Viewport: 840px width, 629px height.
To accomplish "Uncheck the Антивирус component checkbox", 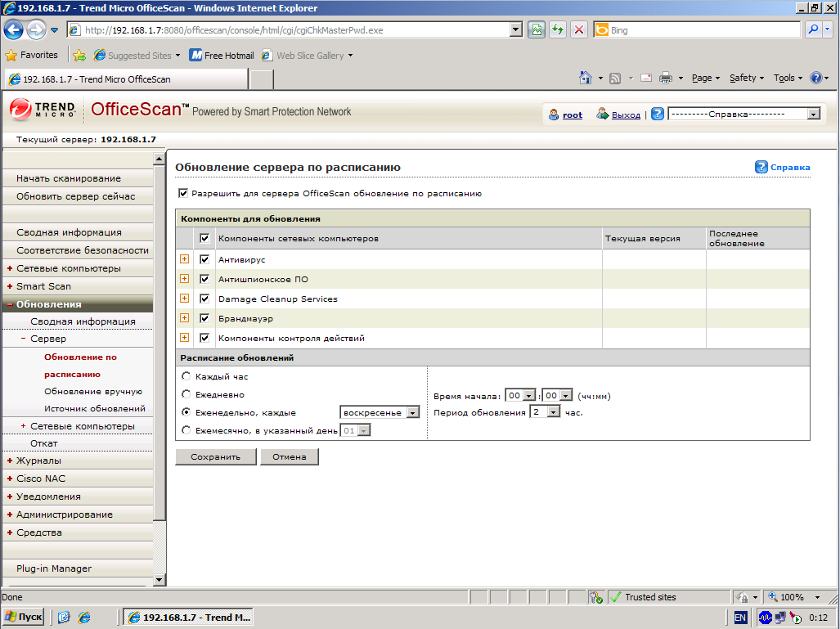I will tap(204, 259).
